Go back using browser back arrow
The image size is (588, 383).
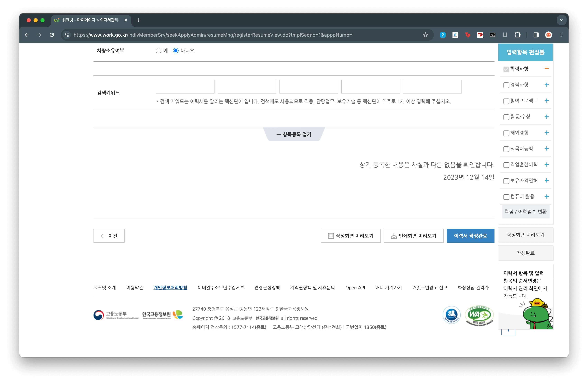pyautogui.click(x=27, y=35)
